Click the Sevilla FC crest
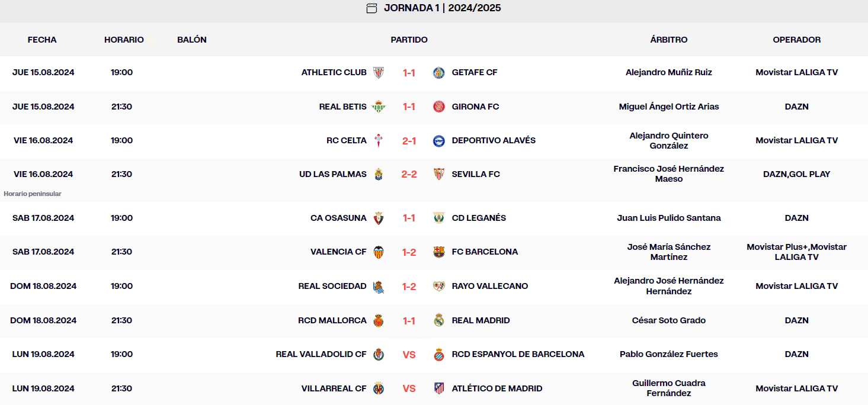 point(438,175)
